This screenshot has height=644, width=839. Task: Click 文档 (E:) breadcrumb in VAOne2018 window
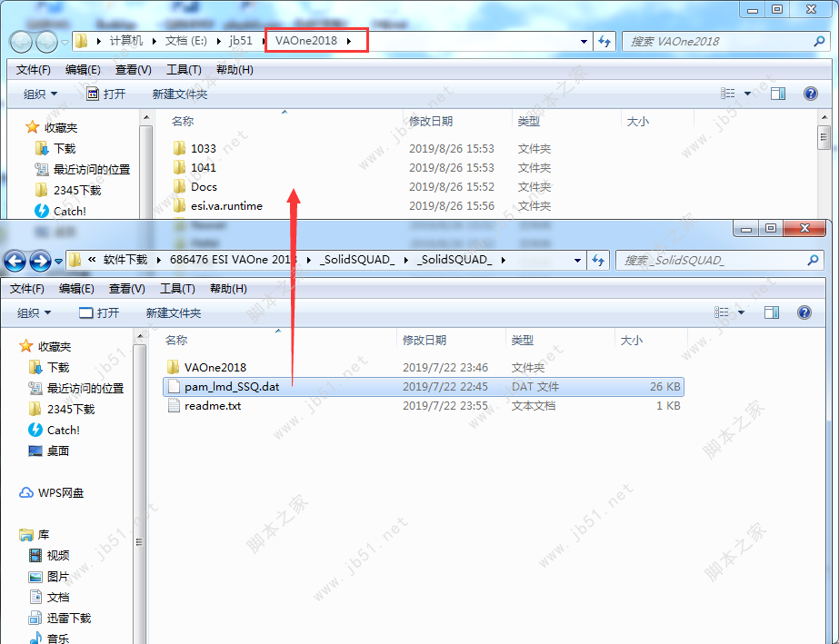pyautogui.click(x=185, y=41)
